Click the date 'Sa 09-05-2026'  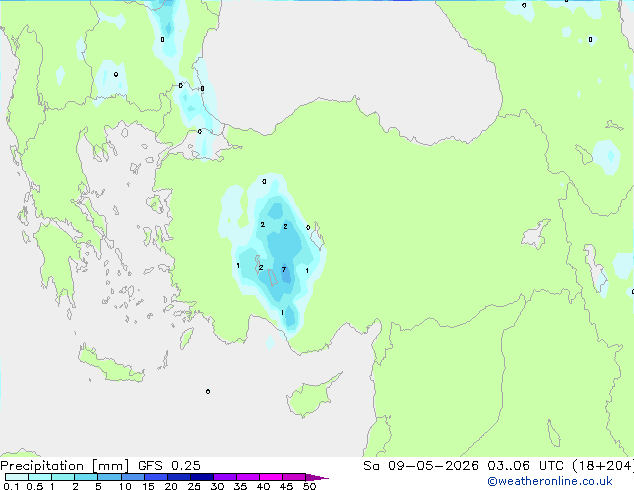pos(421,466)
